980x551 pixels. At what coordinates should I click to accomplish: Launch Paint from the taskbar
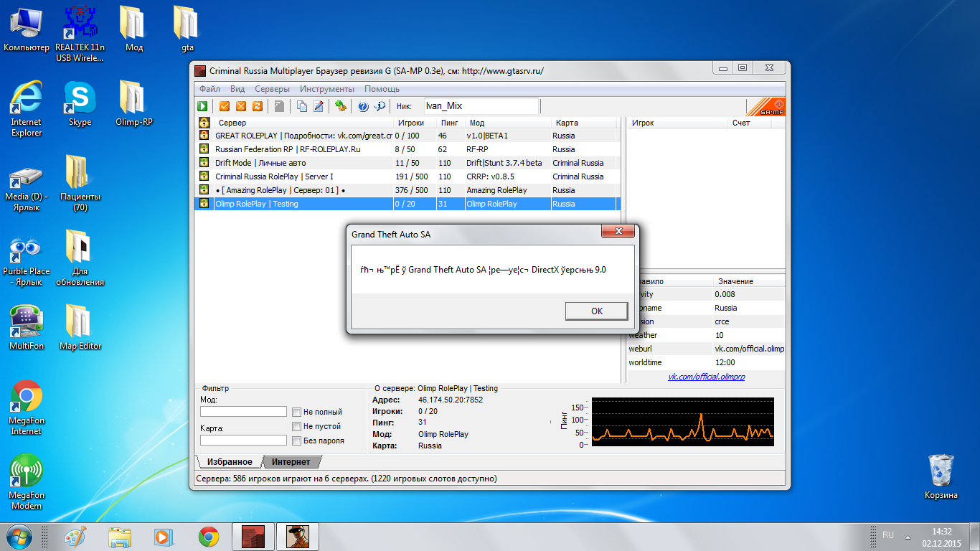[75, 537]
